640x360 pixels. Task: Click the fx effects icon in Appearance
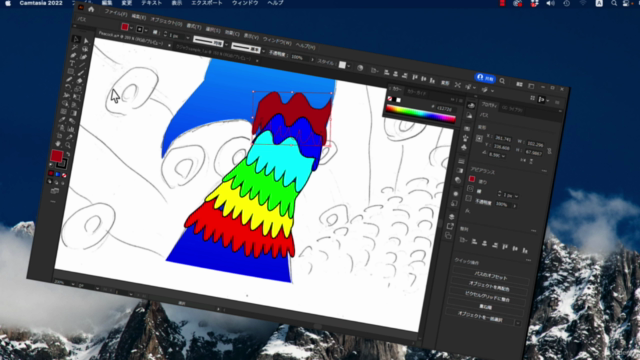pos(467,211)
